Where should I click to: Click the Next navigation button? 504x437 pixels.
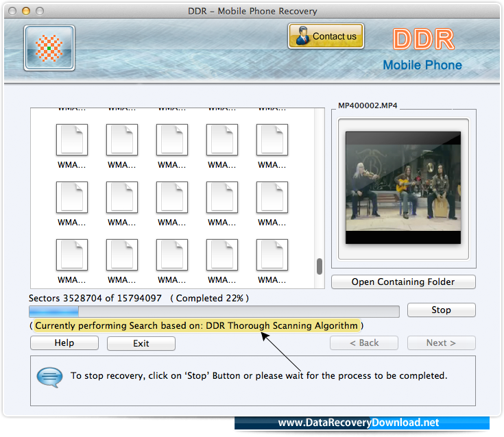click(441, 343)
